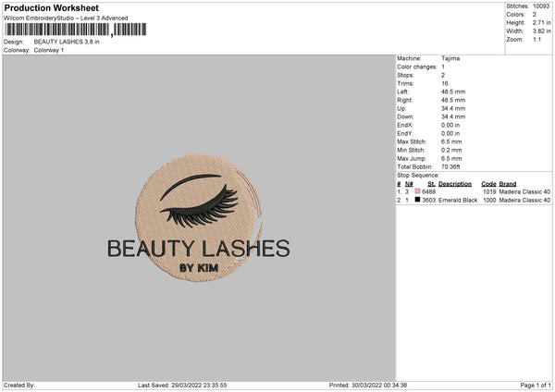Click design name 'BEAUTY LASHES 3,8 in'
555x392 pixels.
pos(67,42)
